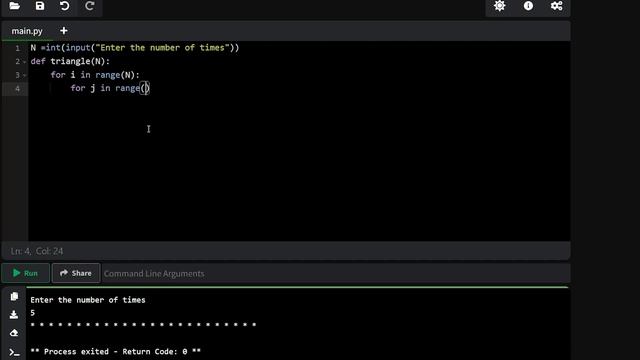Run the program with the Run button
The image size is (640, 360).
click(x=25, y=273)
